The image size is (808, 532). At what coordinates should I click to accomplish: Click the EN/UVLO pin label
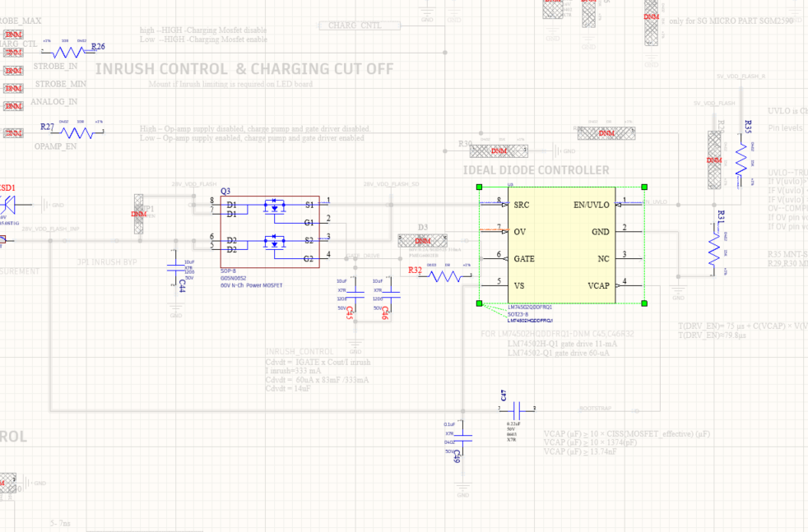[x=591, y=205]
